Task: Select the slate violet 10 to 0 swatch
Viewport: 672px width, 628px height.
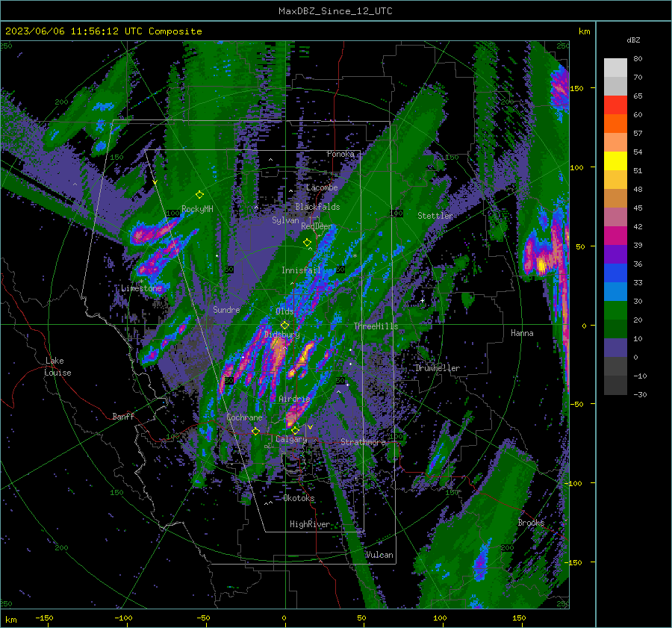Action: [x=615, y=347]
